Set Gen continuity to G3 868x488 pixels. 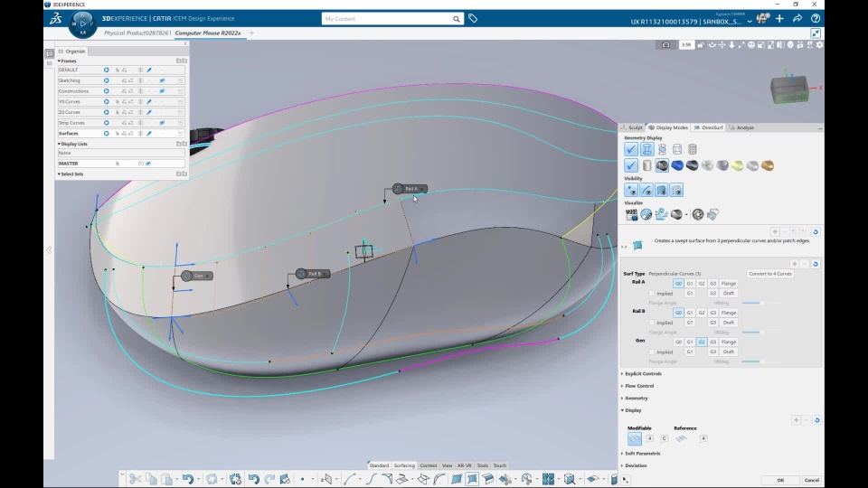click(713, 342)
